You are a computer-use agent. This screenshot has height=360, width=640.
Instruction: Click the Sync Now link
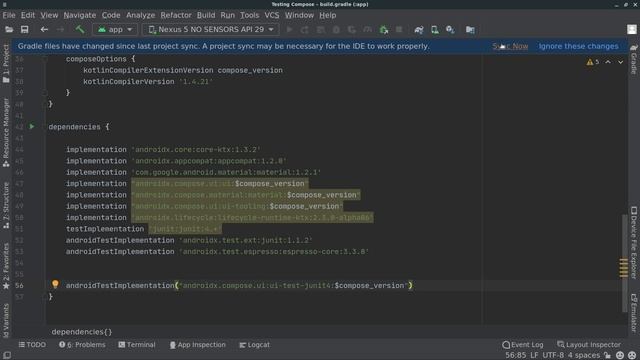coord(510,46)
